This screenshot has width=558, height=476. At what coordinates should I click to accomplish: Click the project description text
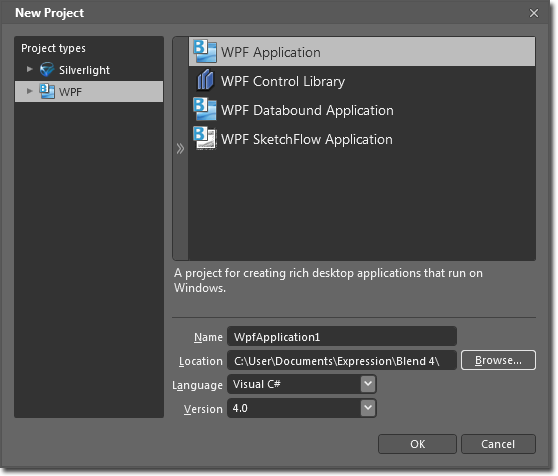click(x=328, y=280)
